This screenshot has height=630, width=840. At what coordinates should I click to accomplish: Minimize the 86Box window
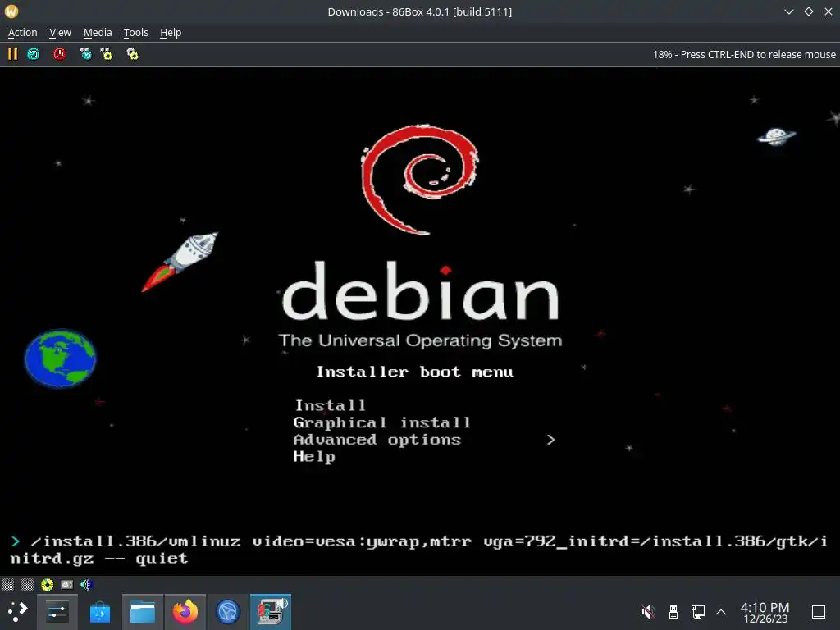[788, 11]
